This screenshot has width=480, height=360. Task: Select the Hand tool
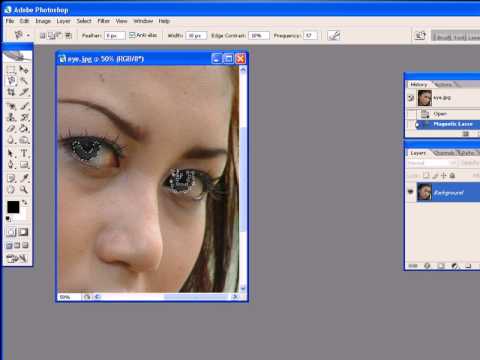(12, 189)
